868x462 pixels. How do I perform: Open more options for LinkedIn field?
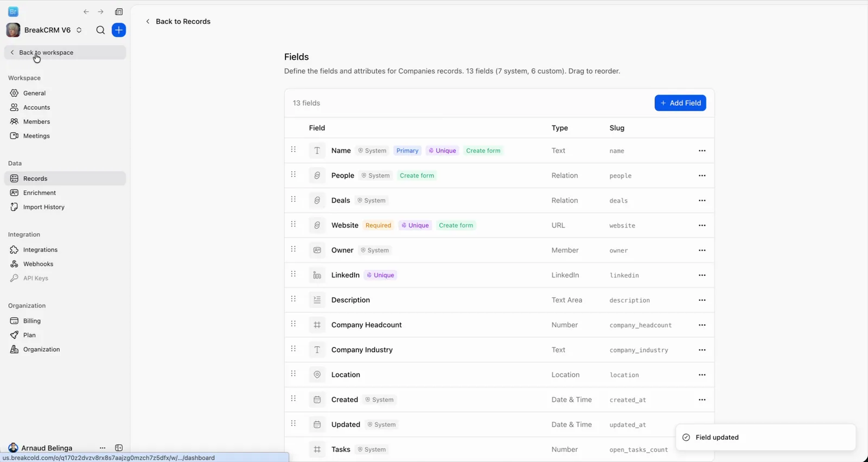[702, 275]
